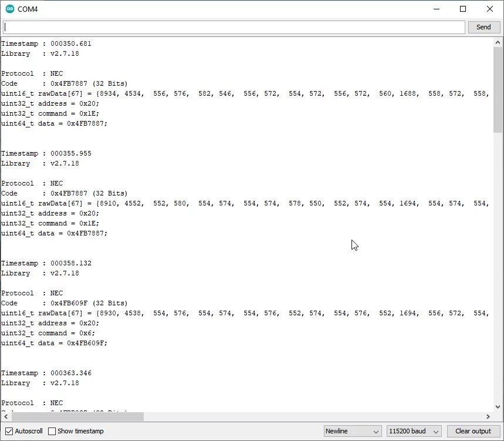Click the rawData line starting with 8910
The height and width of the screenshot is (441, 504).
(245, 203)
